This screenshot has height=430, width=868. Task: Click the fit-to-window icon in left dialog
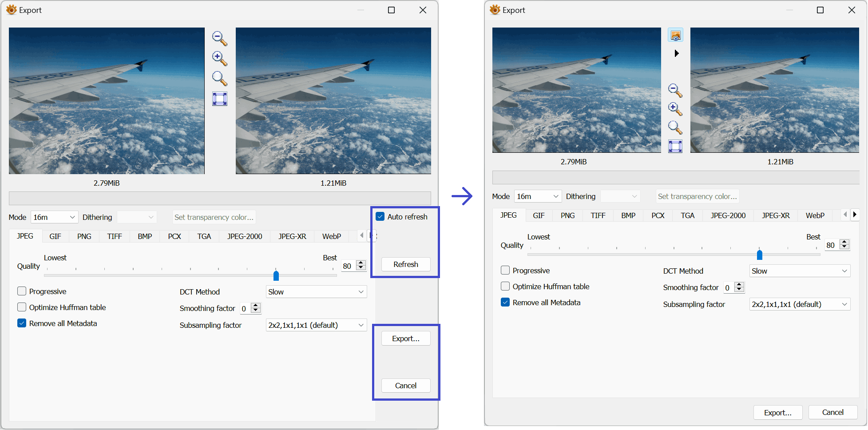click(219, 99)
